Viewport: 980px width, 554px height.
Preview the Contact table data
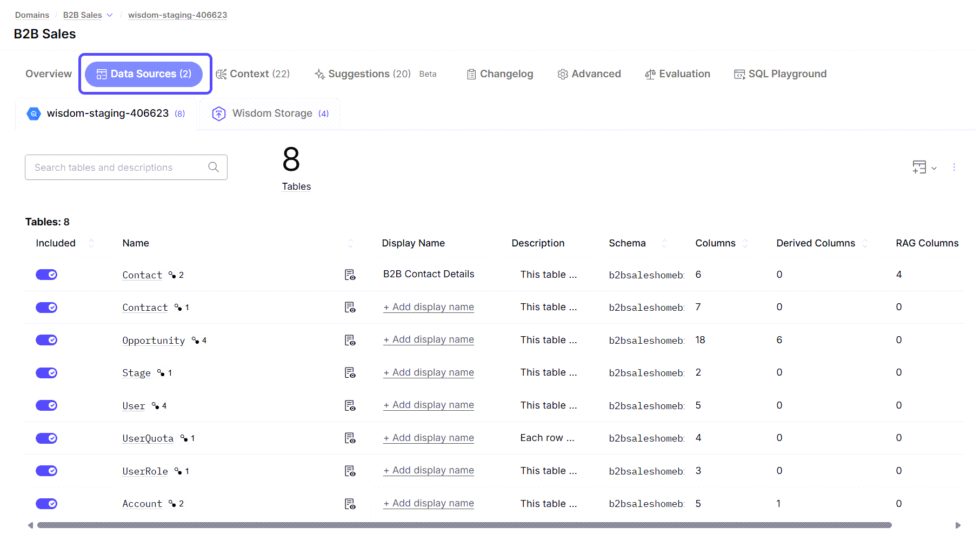350,275
